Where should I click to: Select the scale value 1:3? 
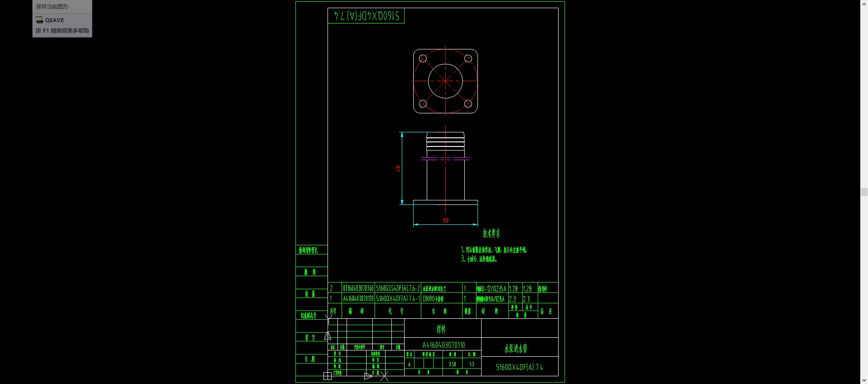pos(472,364)
